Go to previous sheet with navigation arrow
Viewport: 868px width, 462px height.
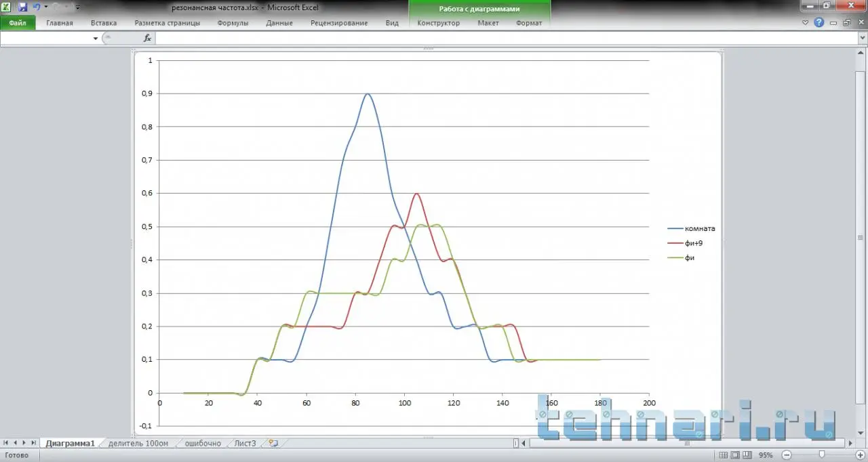[x=16, y=443]
